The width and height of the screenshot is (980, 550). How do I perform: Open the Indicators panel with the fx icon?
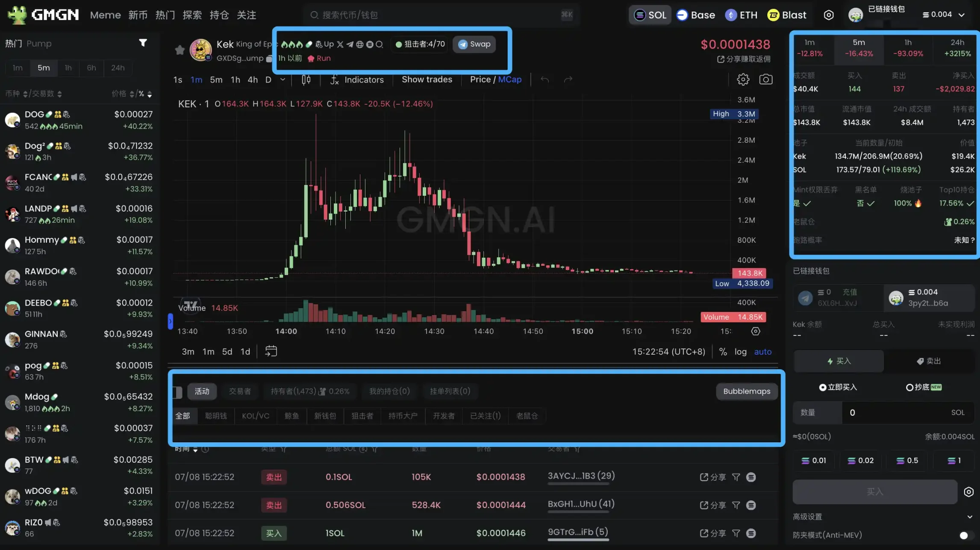coord(334,79)
